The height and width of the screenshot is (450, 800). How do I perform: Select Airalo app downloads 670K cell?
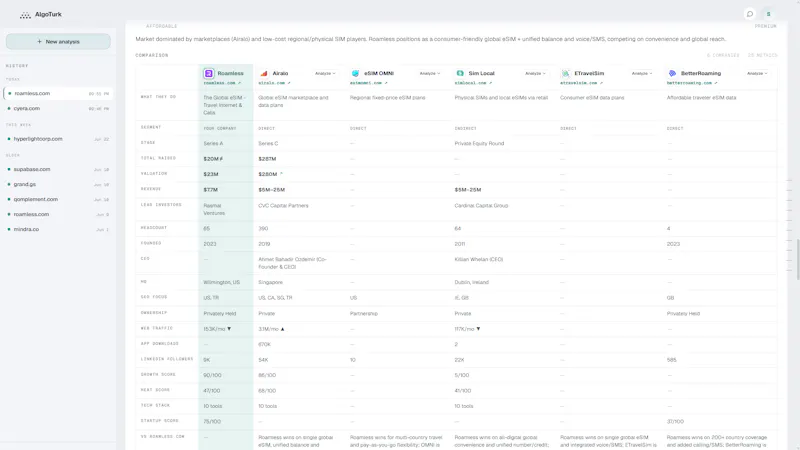264,344
